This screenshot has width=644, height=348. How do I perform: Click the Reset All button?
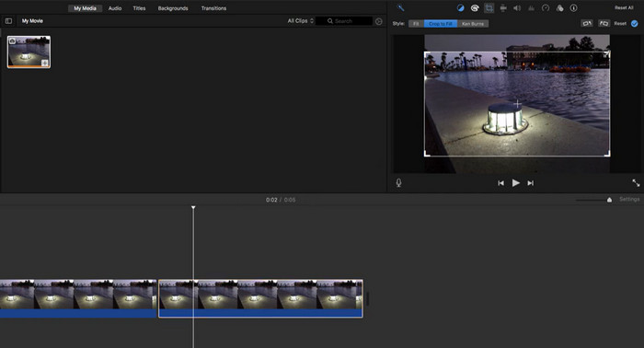(x=624, y=7)
